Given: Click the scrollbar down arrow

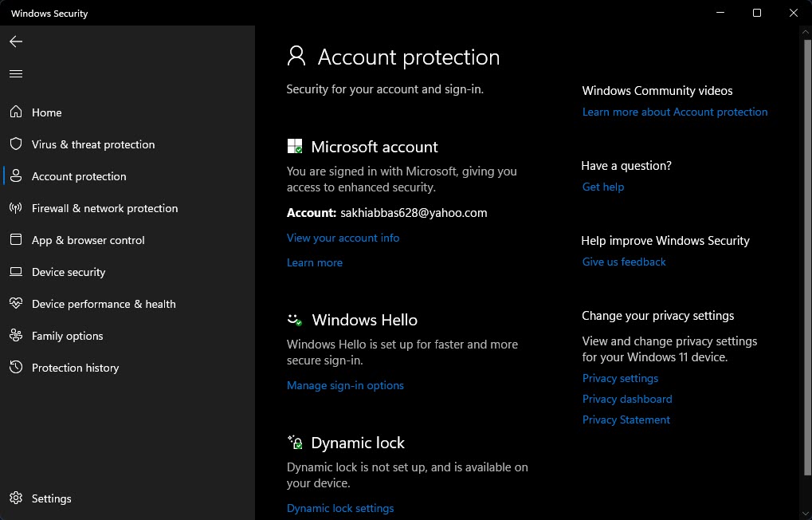Looking at the screenshot, I should (806, 514).
